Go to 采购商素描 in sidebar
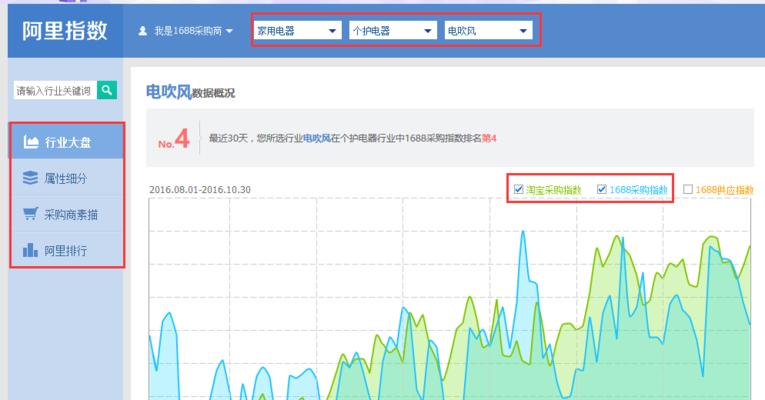765x400 pixels. click(x=67, y=214)
